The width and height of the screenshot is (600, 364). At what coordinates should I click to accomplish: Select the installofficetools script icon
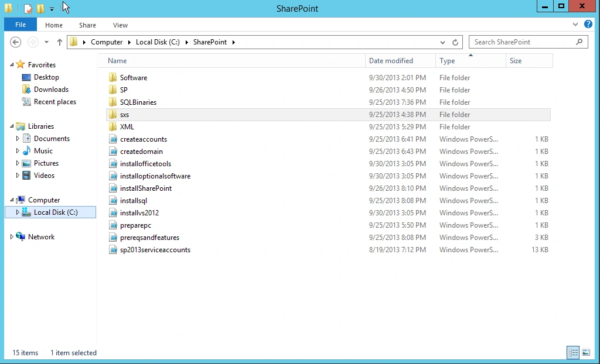(113, 164)
